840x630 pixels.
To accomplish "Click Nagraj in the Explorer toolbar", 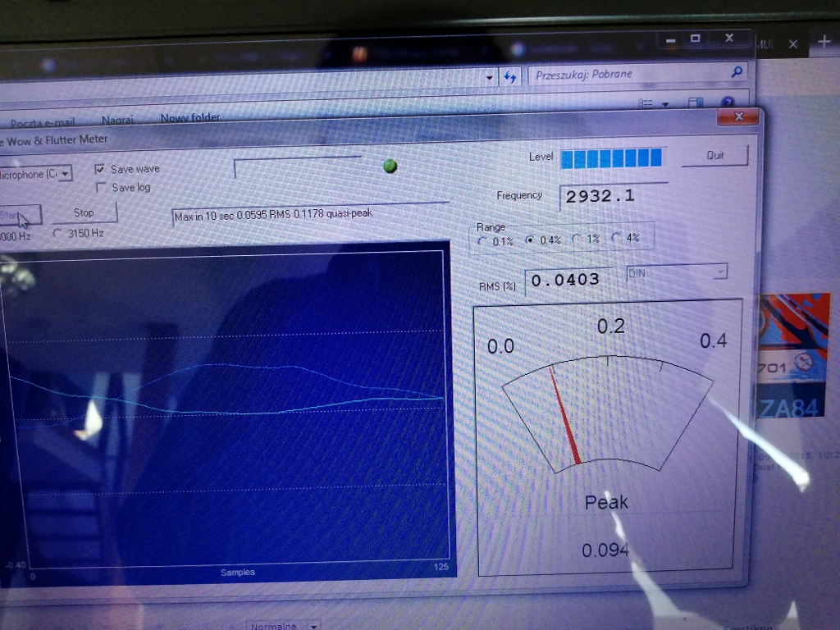I will point(118,121).
